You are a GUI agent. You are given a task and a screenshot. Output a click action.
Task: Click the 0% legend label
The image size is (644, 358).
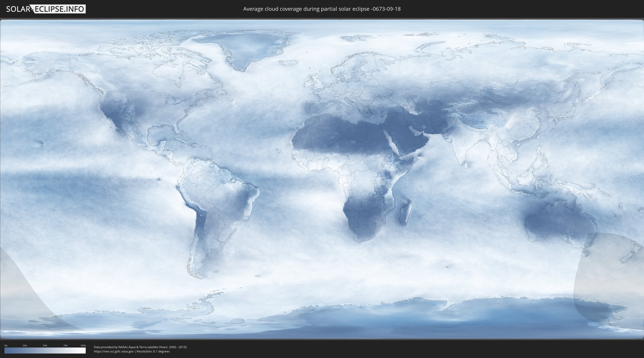pyautogui.click(x=6, y=345)
